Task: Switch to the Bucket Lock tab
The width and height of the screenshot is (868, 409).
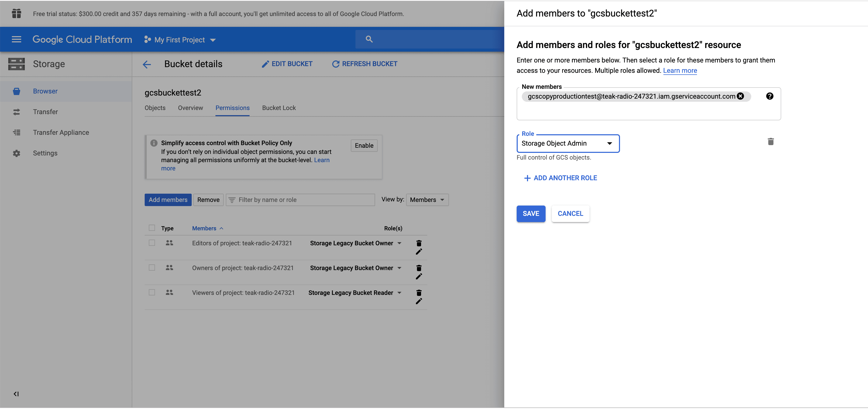Action: (279, 108)
